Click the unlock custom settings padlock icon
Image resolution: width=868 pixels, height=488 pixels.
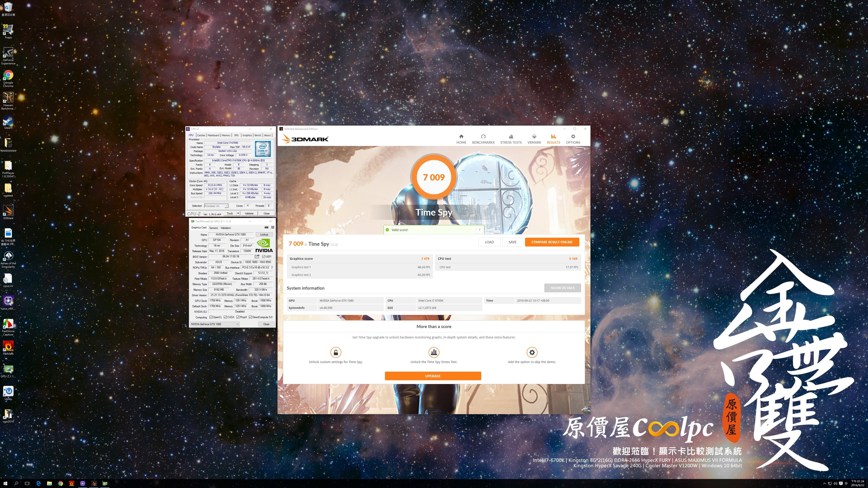coord(336,352)
